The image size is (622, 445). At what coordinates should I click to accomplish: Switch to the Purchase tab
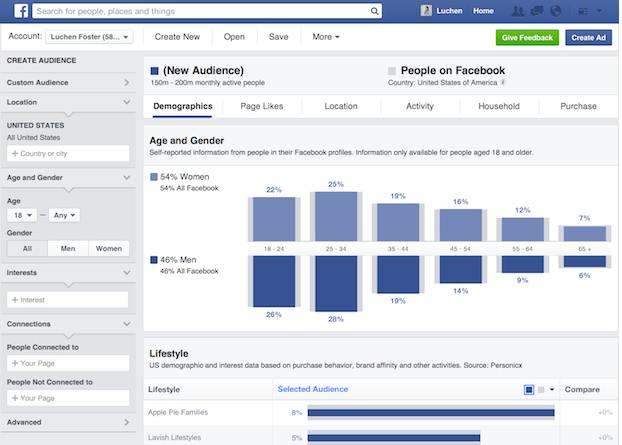(x=578, y=106)
